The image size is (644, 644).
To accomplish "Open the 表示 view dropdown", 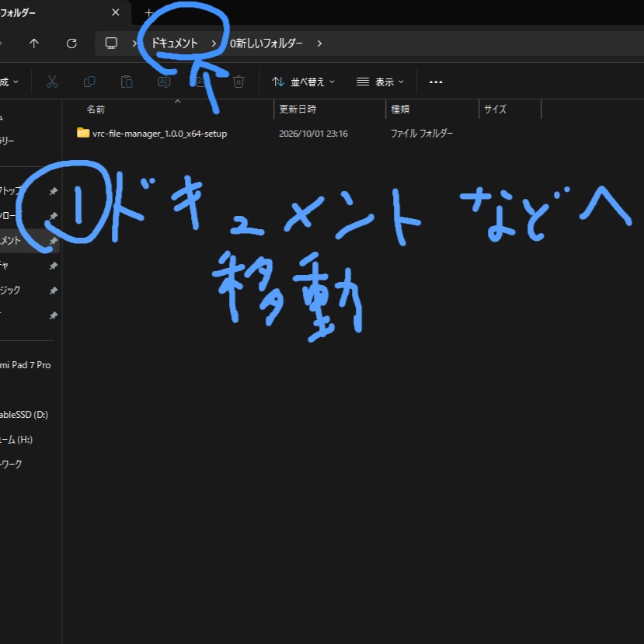I will [380, 82].
